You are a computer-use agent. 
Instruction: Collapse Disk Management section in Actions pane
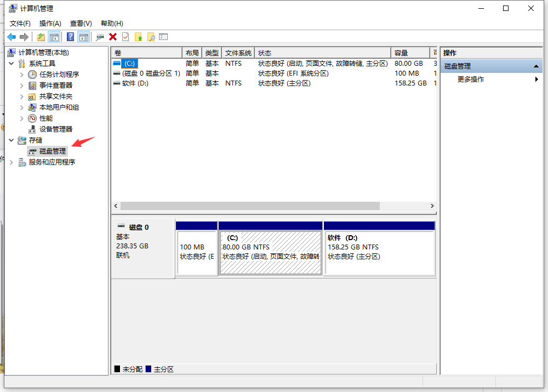tap(537, 66)
